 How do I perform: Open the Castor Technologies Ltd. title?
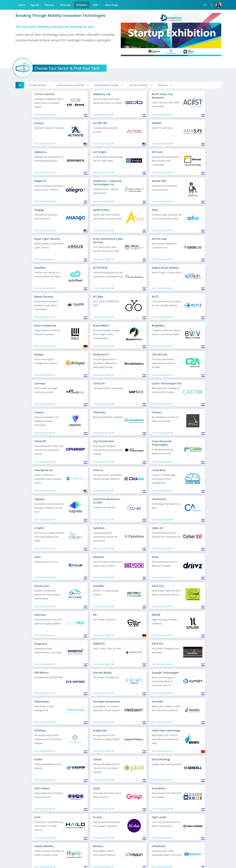coord(167,383)
